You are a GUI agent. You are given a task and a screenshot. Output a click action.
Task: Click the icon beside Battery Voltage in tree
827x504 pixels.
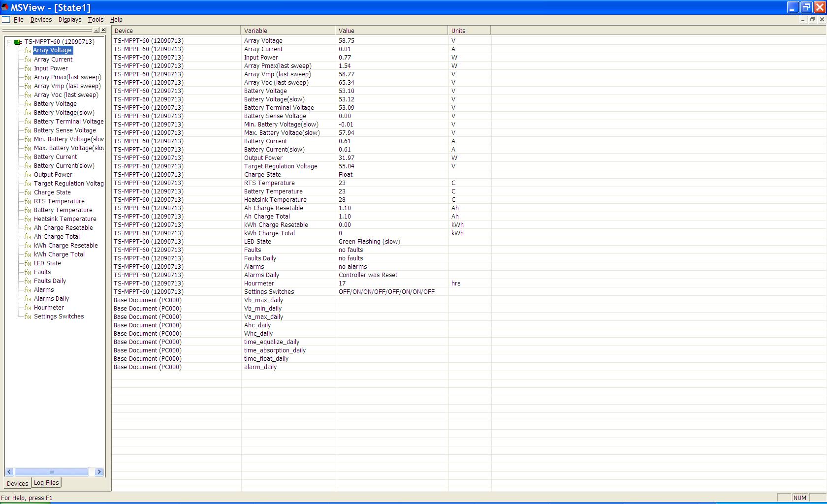(x=28, y=104)
